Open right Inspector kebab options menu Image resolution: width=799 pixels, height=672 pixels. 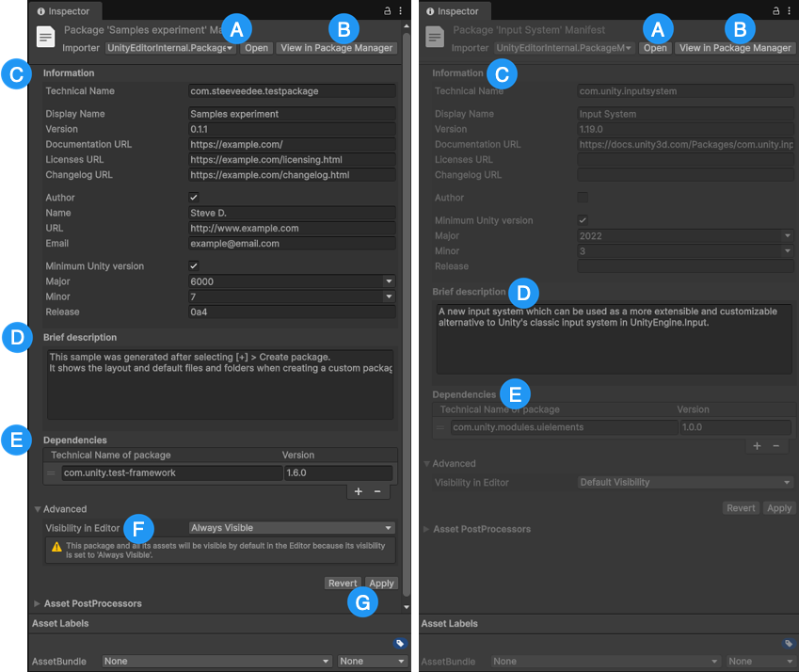pyautogui.click(x=789, y=10)
